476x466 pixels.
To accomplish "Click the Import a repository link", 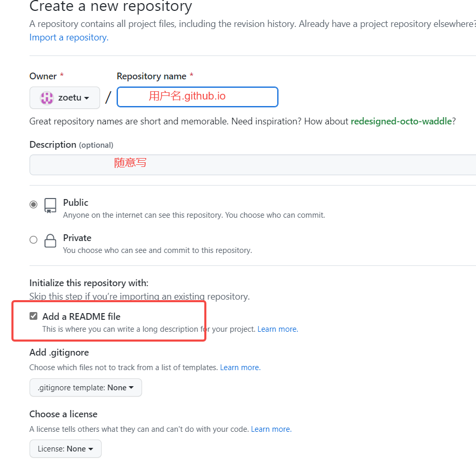I will coord(66,37).
